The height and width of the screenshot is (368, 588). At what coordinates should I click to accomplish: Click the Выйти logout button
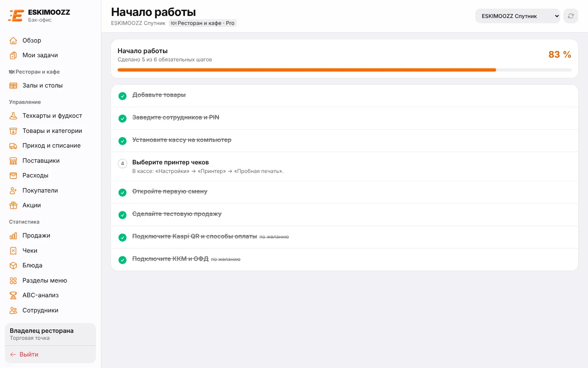tap(50, 355)
